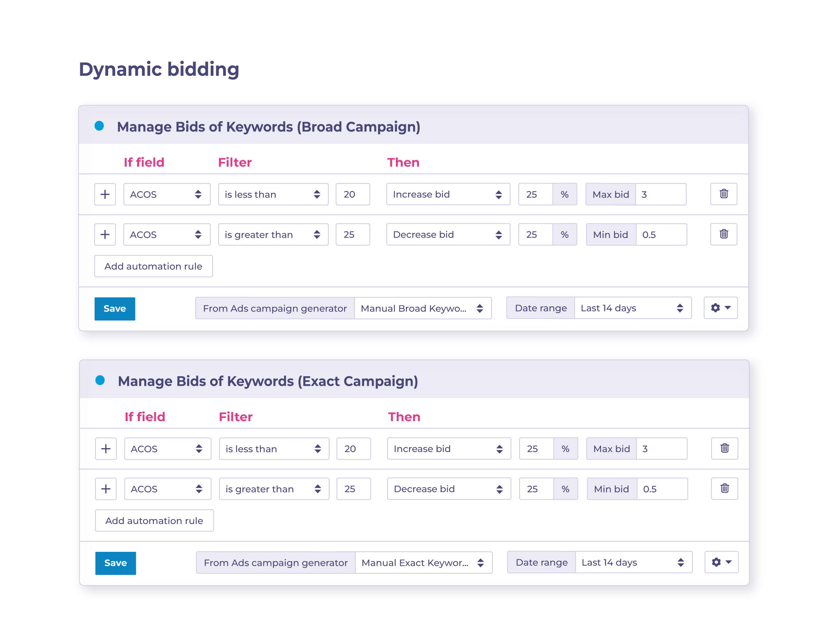Delete the Broad Campaign 'is greater than' rule
The width and height of the screenshot is (828, 644).
click(x=723, y=234)
